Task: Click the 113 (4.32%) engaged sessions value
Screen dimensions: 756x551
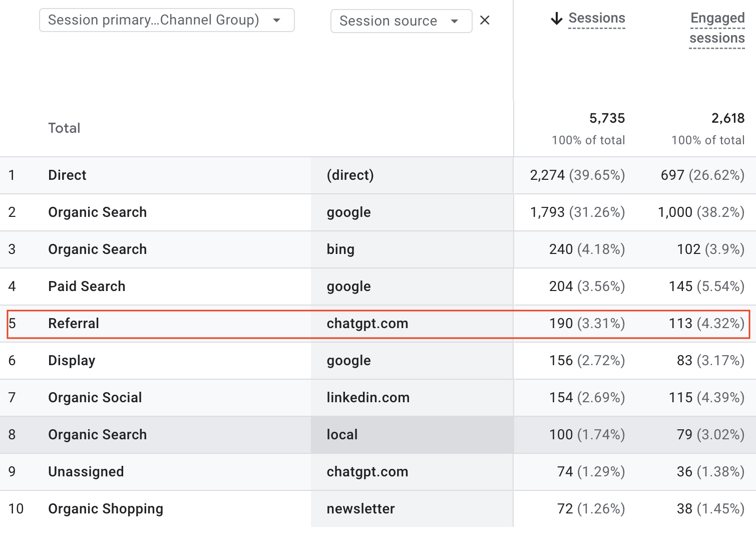Action: (707, 324)
